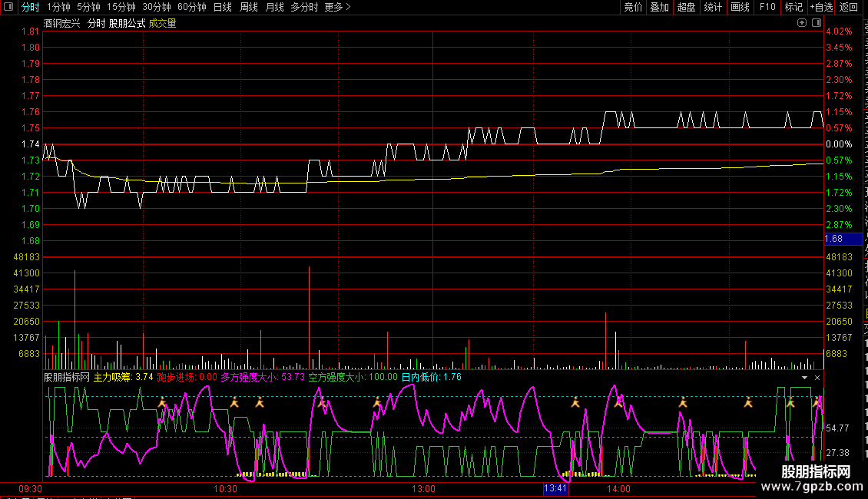Click the 返回 back button
Image resolution: width=868 pixels, height=499 pixels.
click(x=849, y=7)
